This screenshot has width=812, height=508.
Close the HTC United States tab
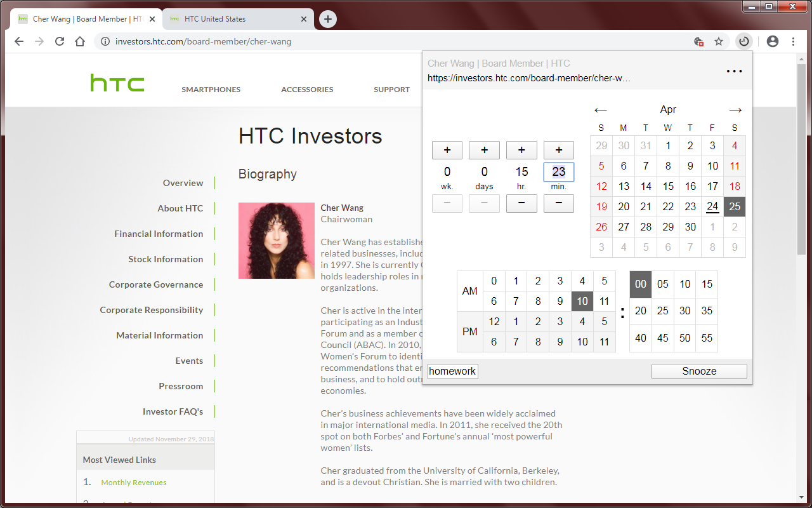[304, 19]
